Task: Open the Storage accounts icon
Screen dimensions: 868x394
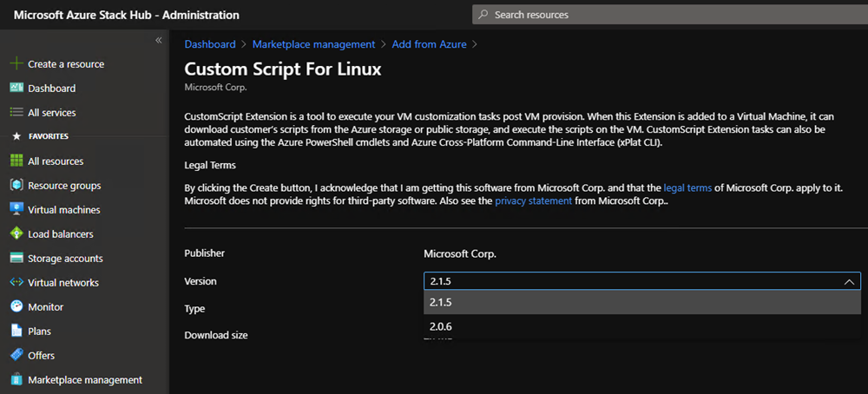Action: pos(16,259)
